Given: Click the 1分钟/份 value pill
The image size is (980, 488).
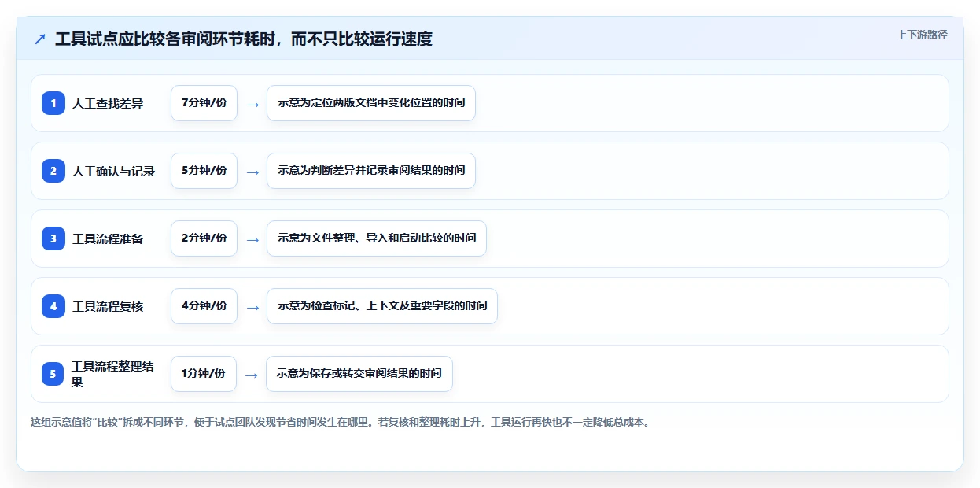Looking at the screenshot, I should 203,374.
